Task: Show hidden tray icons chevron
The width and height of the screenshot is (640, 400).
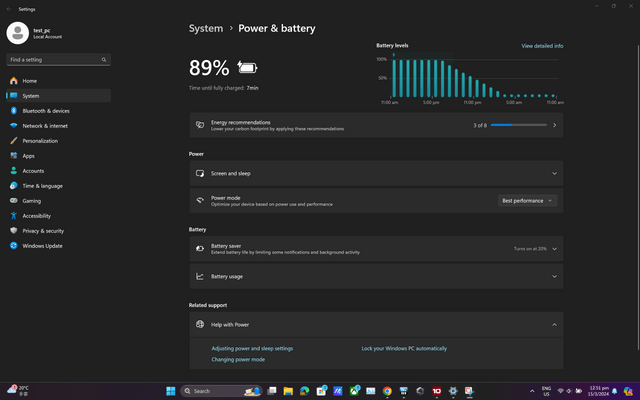Action: [532, 391]
